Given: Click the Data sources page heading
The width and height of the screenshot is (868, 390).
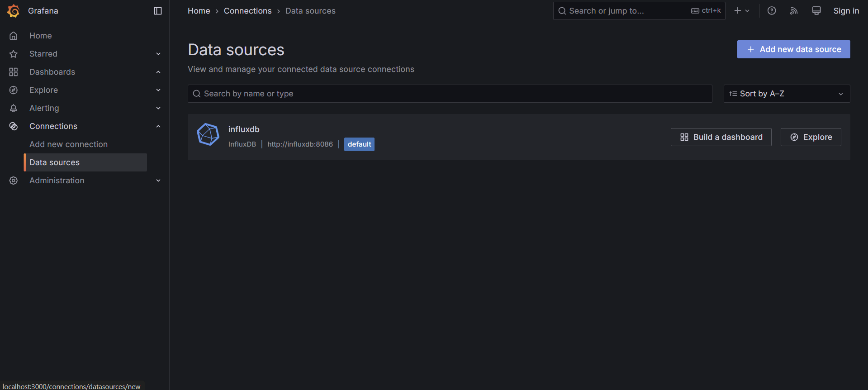Looking at the screenshot, I should coord(236,50).
